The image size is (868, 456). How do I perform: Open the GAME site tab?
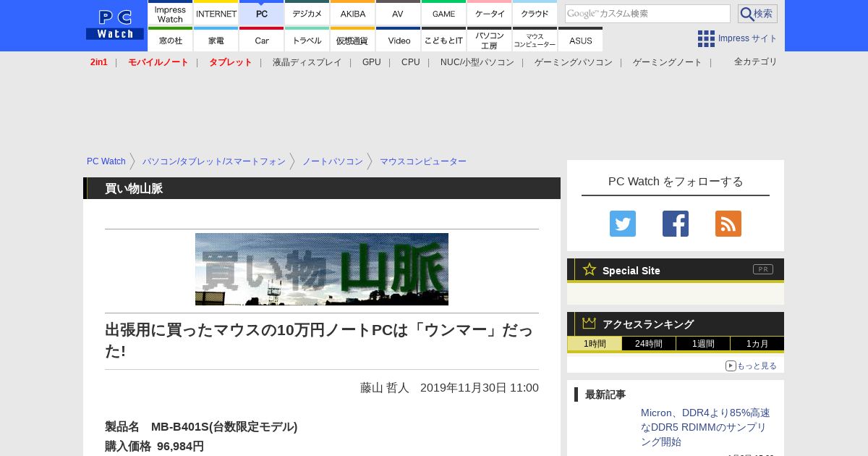pos(443,12)
